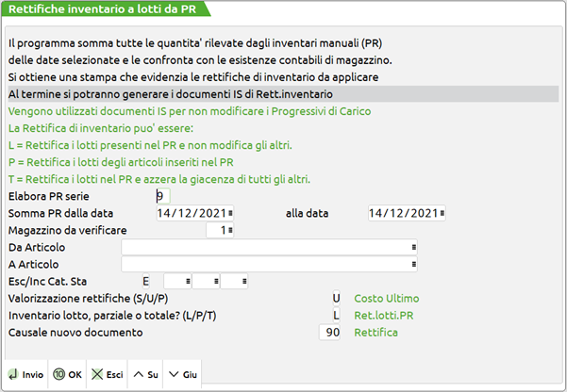Select the Esc/Inc field containing 'E'
Viewport: 567px width, 392px height.
[146, 281]
